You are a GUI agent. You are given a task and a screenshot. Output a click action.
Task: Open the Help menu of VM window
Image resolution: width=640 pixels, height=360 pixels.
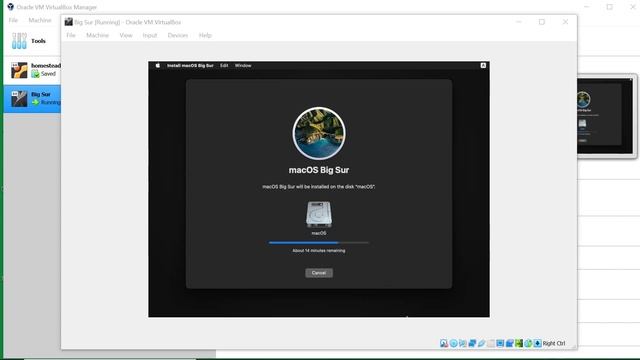click(x=205, y=35)
